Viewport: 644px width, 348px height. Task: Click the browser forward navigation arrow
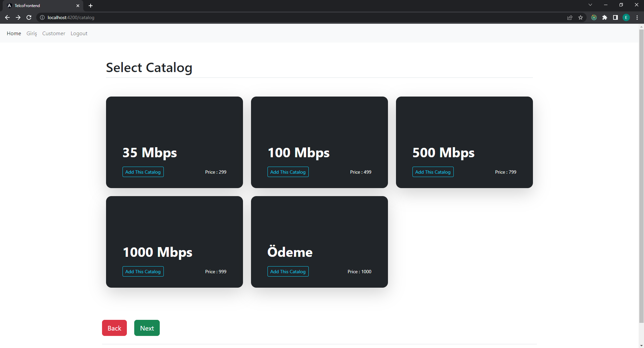click(x=18, y=17)
